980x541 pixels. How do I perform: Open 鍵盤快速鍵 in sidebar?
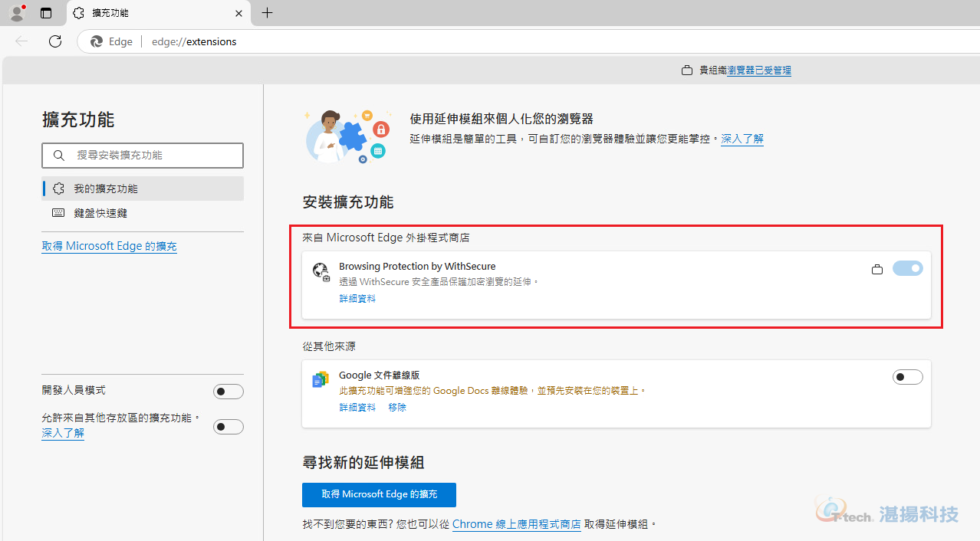tap(143, 213)
